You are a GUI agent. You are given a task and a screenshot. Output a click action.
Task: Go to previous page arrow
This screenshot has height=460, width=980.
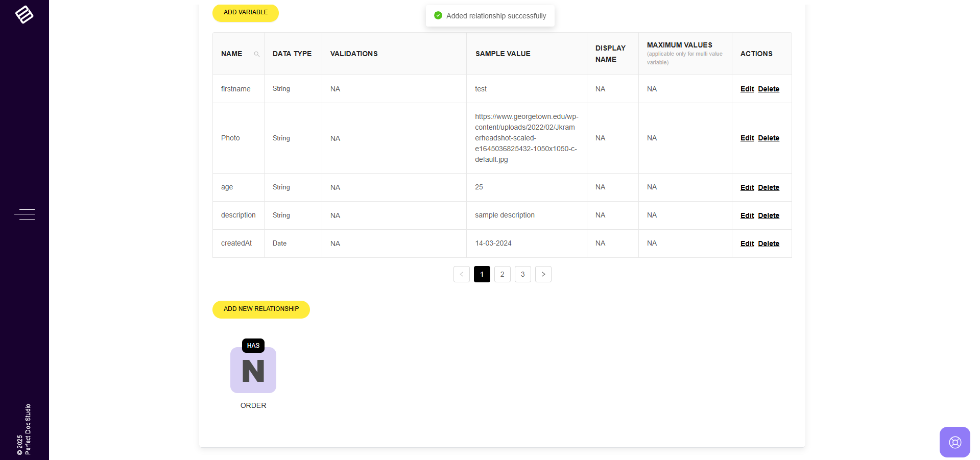(462, 274)
